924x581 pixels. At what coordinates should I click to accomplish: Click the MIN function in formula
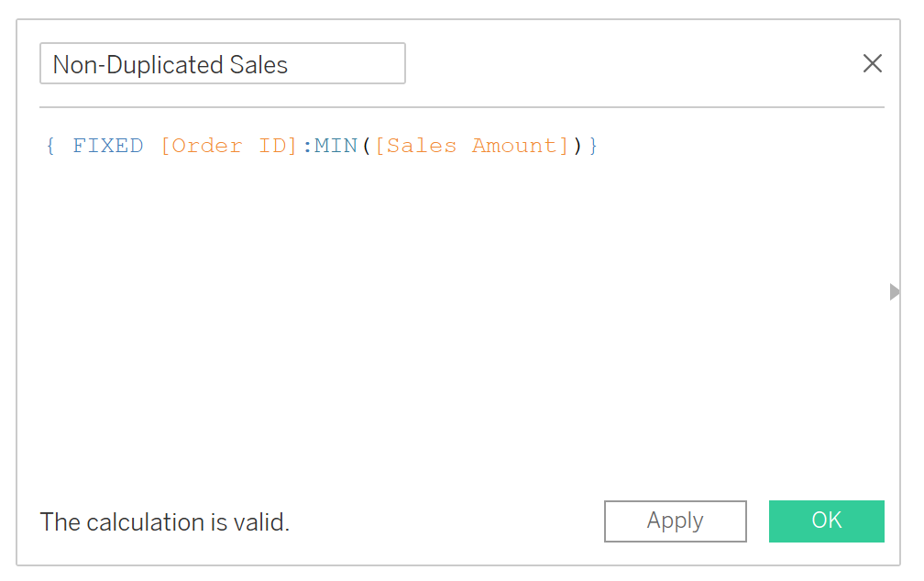[335, 146]
